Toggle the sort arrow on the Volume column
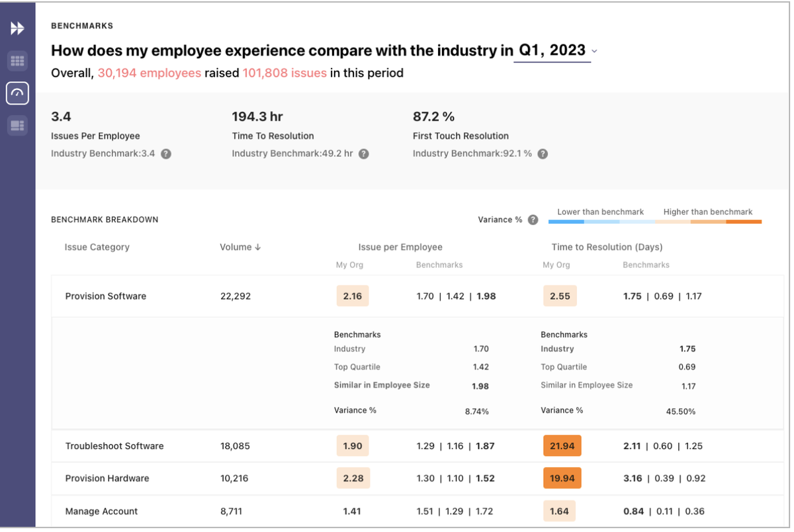The width and height of the screenshot is (794, 532). click(x=257, y=247)
